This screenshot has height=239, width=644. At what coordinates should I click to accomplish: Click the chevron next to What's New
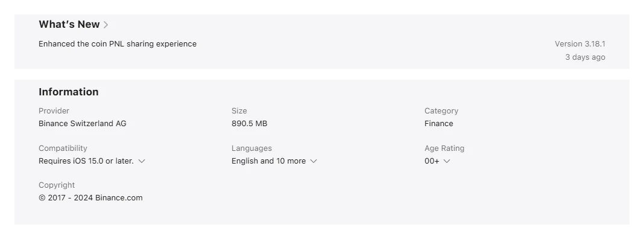(106, 25)
